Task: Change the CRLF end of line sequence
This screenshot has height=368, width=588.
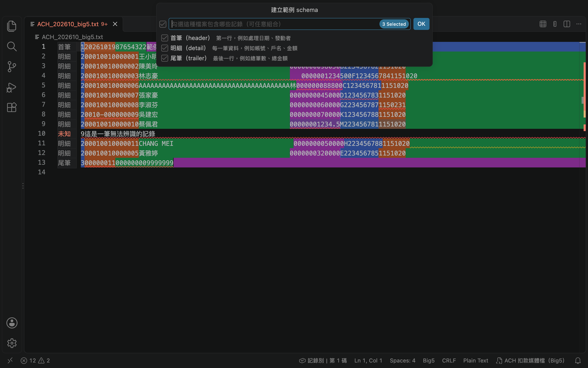Action: pos(449,360)
